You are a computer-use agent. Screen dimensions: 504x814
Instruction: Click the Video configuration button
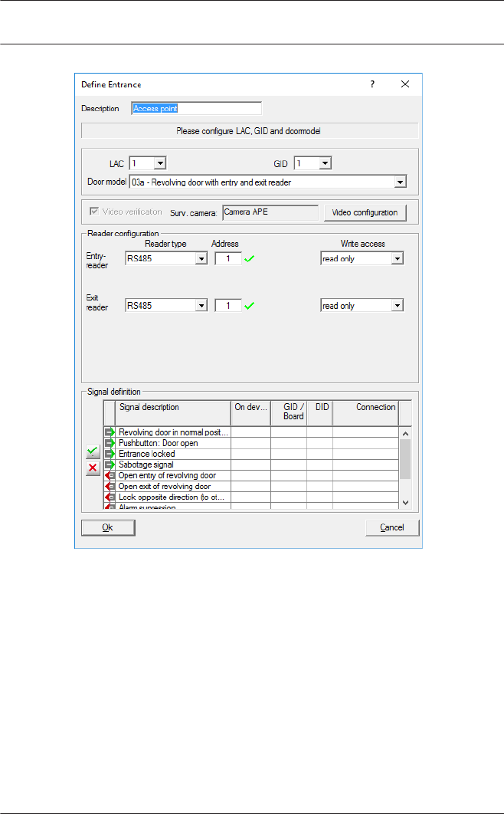pyautogui.click(x=365, y=213)
